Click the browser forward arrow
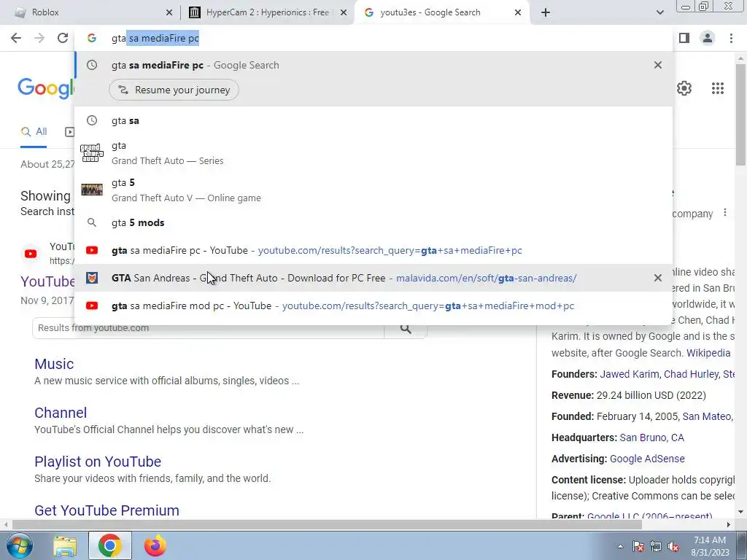Viewport: 747px width, 560px height. (x=39, y=38)
